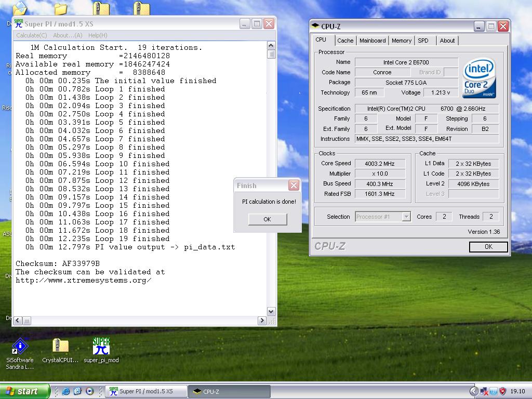Open the Processor #1 selection dropdown
The image size is (532, 399).
[406, 217]
